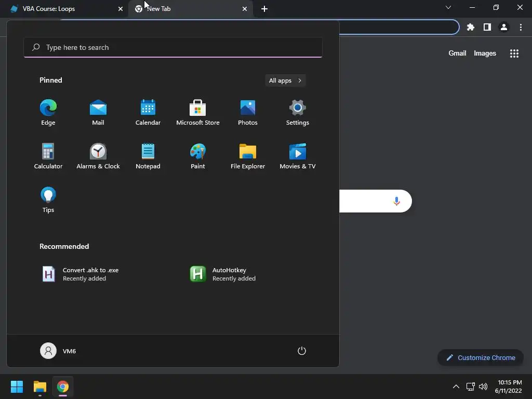Image resolution: width=532 pixels, height=399 pixels.
Task: Click the Windows Start button on taskbar
Action: pos(17,387)
